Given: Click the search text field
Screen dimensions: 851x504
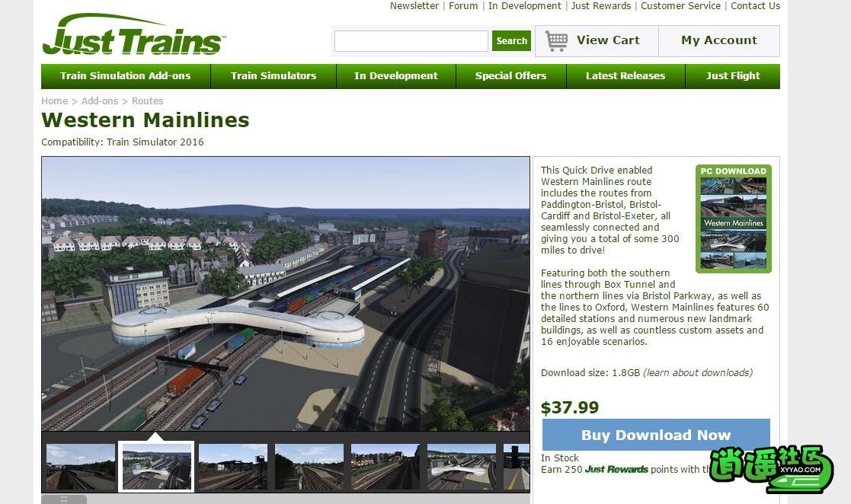Looking at the screenshot, I should click(411, 41).
